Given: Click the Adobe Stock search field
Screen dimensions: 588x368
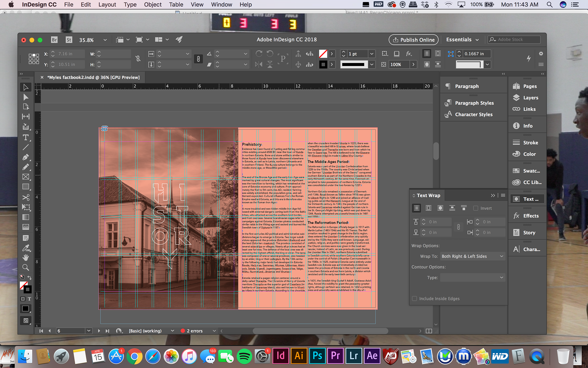Looking at the screenshot, I should click(x=514, y=40).
